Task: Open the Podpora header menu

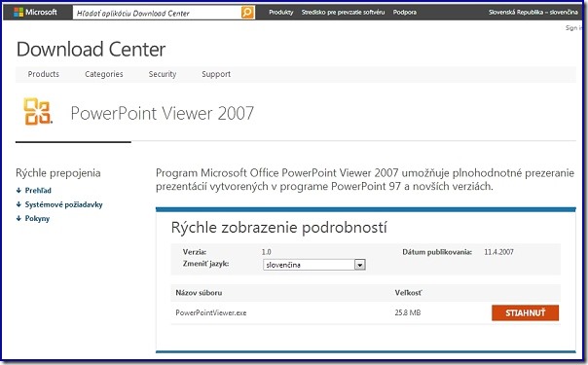Action: [405, 13]
